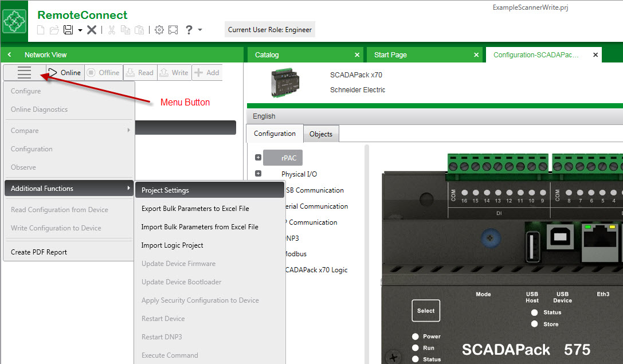Open project folder icon in toolbar
Screen dimensions: 623x364
pos(54,30)
